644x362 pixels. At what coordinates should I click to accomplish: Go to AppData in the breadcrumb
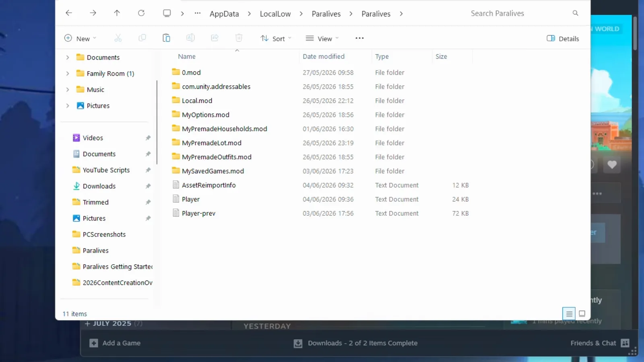(224, 14)
